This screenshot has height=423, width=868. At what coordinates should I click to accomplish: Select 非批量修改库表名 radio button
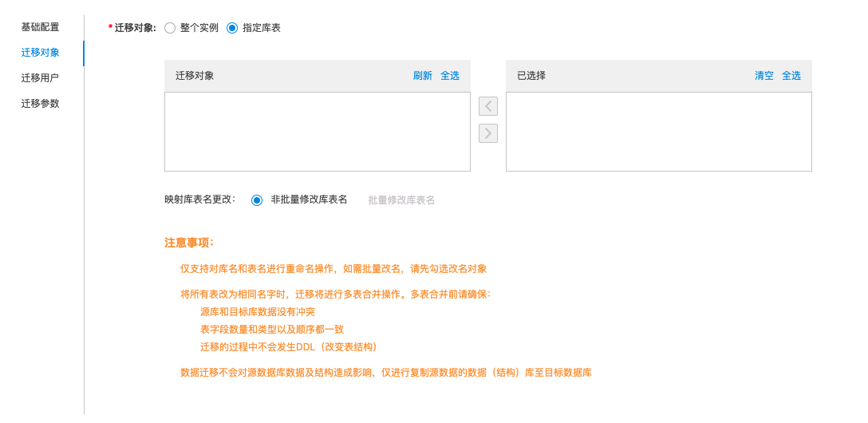[x=257, y=200]
